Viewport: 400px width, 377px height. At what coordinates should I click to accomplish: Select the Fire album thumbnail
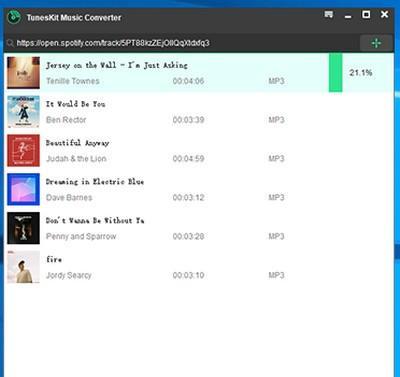(23, 267)
